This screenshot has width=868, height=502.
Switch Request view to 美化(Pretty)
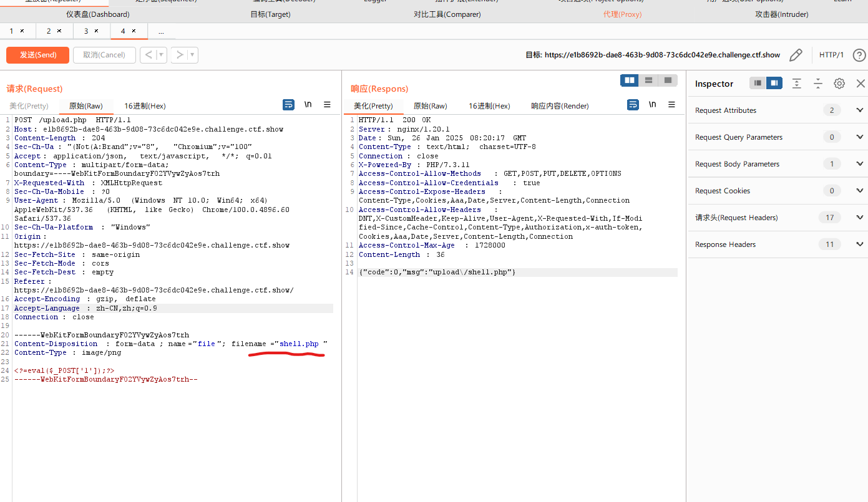(x=29, y=106)
